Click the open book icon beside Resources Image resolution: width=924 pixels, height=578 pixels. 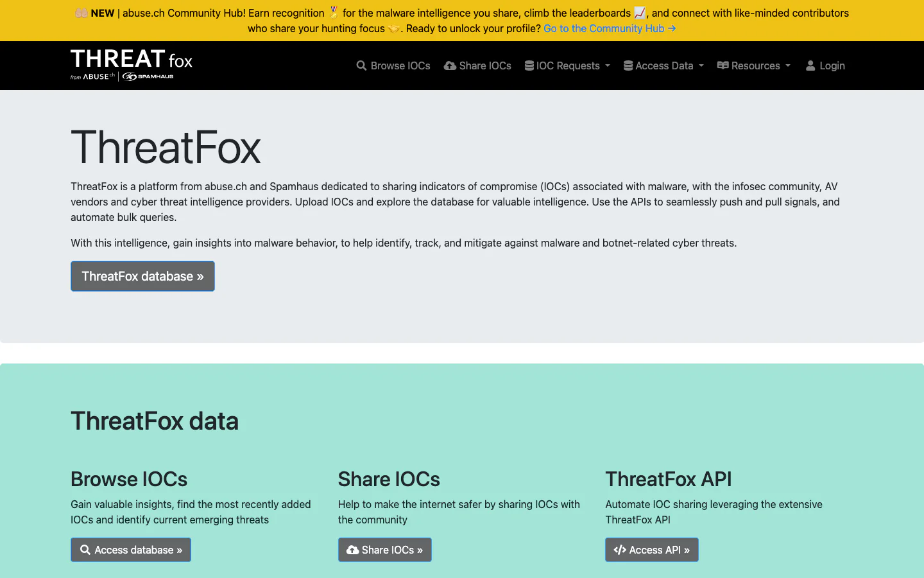(x=723, y=66)
